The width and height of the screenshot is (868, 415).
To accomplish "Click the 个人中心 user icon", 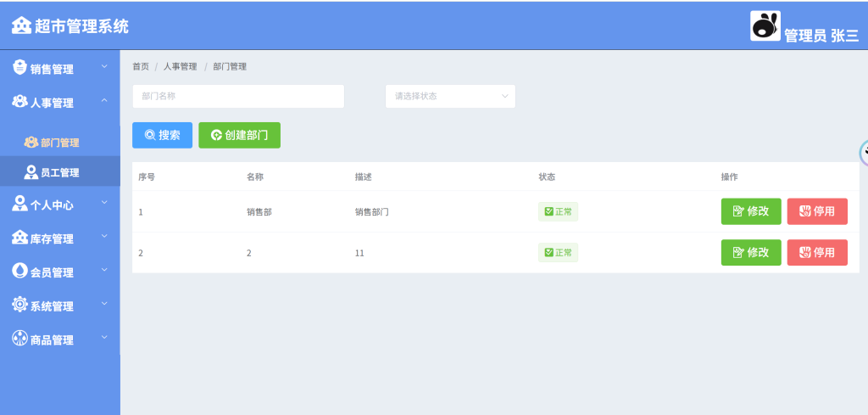I will [x=19, y=204].
